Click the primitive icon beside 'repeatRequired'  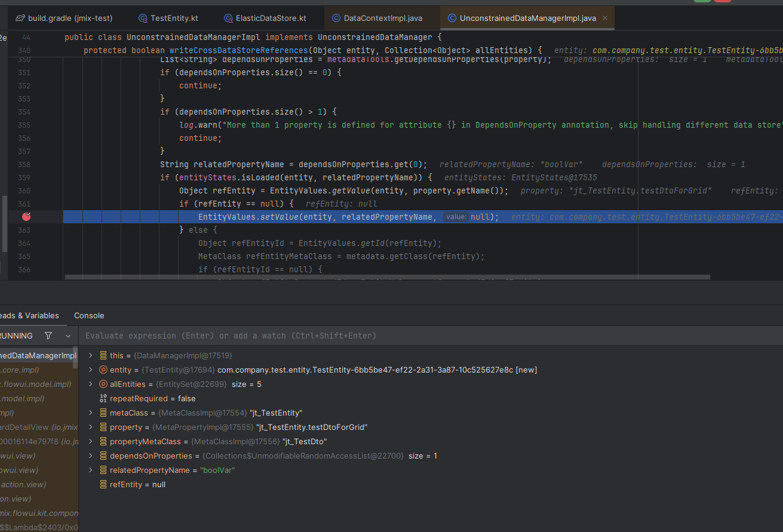tap(103, 399)
